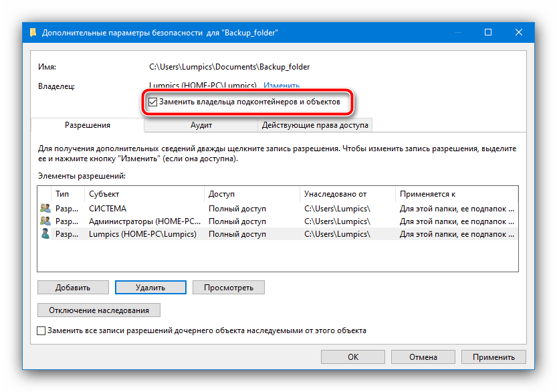557x392 pixels.
Task: Open the Действующие права доступа tab
Action: pos(314,125)
